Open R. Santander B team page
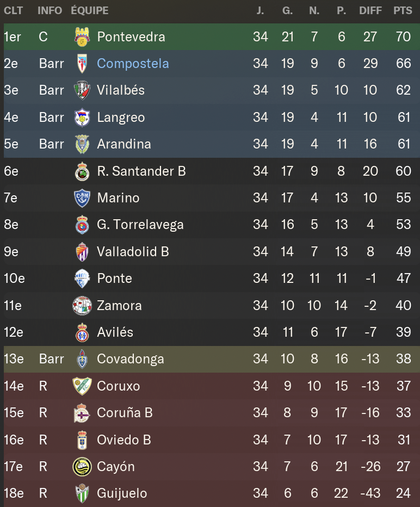This screenshot has height=507, width=420. click(141, 171)
